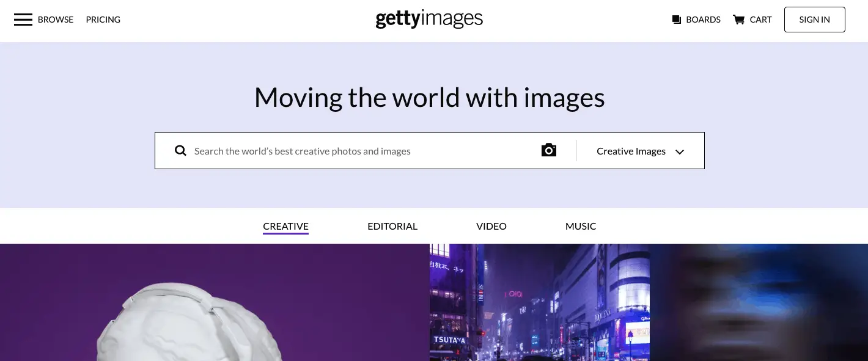
Task: Switch to the CREATIVE tab
Action: (x=285, y=227)
